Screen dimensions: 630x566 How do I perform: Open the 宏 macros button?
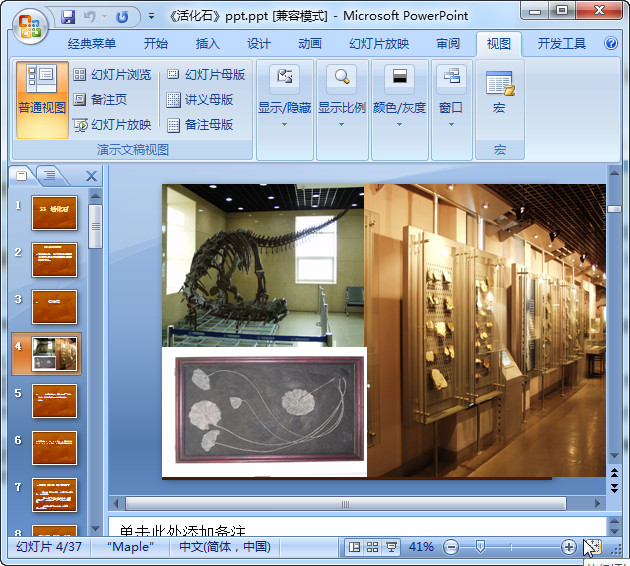(499, 92)
